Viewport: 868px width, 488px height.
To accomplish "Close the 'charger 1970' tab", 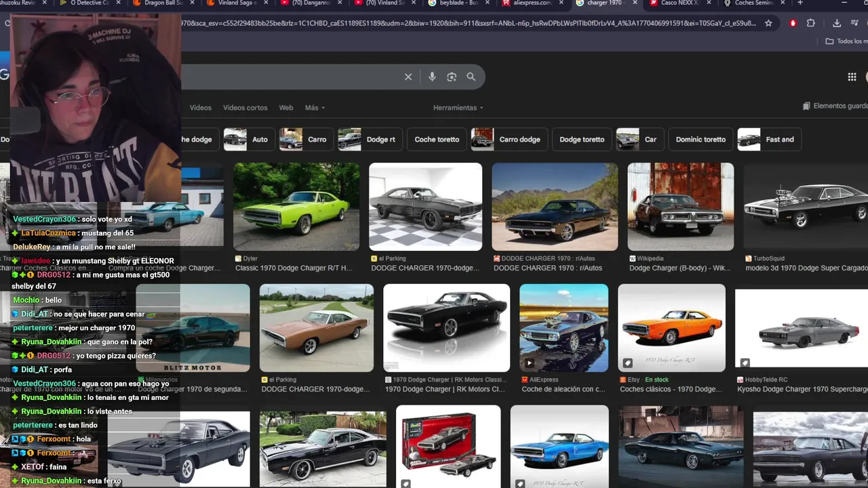I will 635,3.
